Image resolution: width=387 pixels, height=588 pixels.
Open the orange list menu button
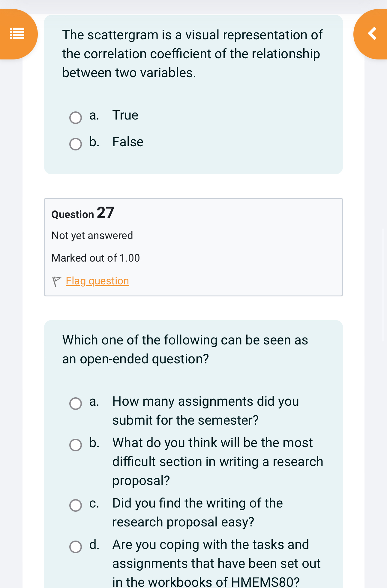[x=17, y=34]
